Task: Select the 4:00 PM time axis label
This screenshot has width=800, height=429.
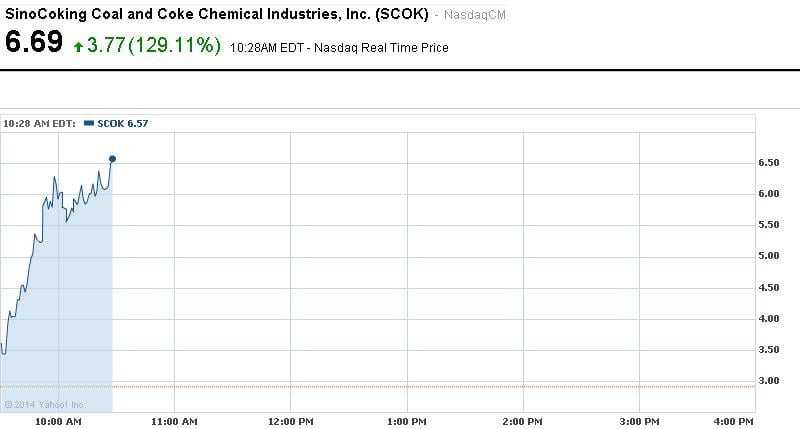Action: click(x=733, y=423)
